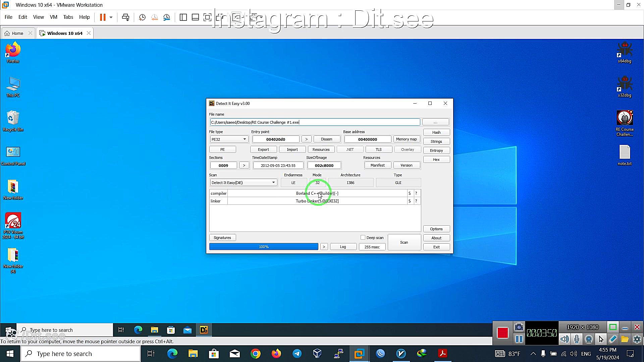Revert to snapshot toolbar icon
The image size is (644, 362).
[155, 17]
